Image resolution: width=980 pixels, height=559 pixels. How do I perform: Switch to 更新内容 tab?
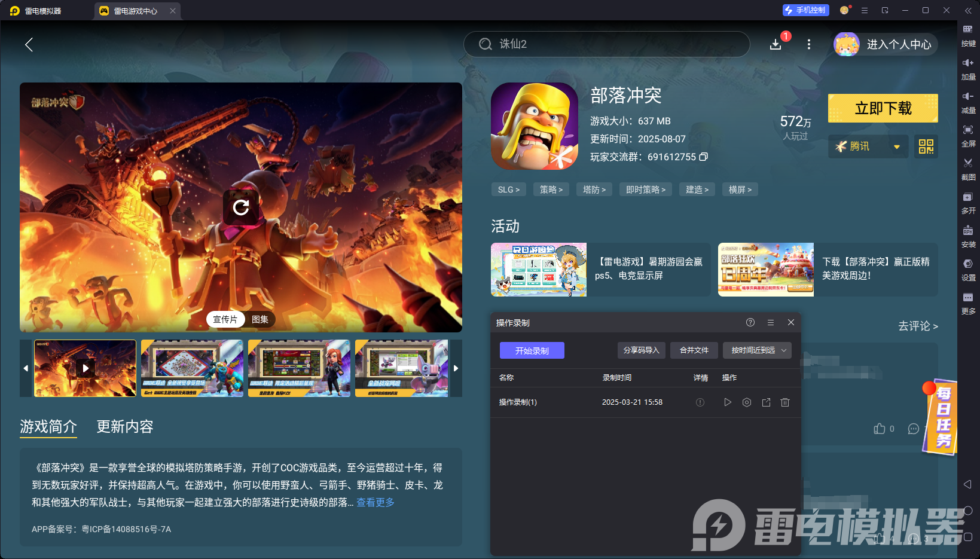point(124,427)
